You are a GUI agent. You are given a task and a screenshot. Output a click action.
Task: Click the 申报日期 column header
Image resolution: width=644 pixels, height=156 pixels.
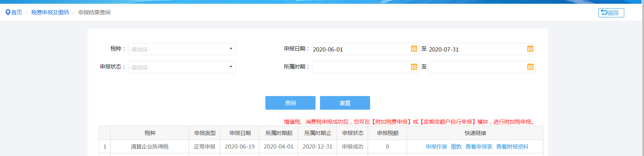pyautogui.click(x=240, y=133)
